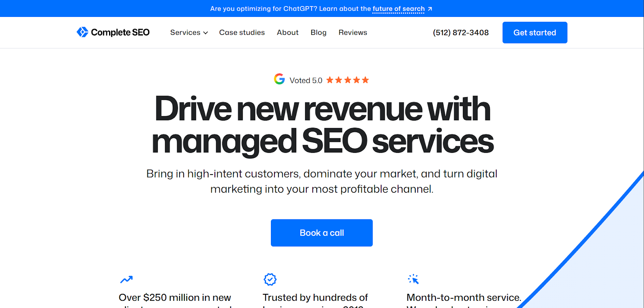Click the About navigation item
Viewport: 644px width, 308px height.
click(x=287, y=32)
